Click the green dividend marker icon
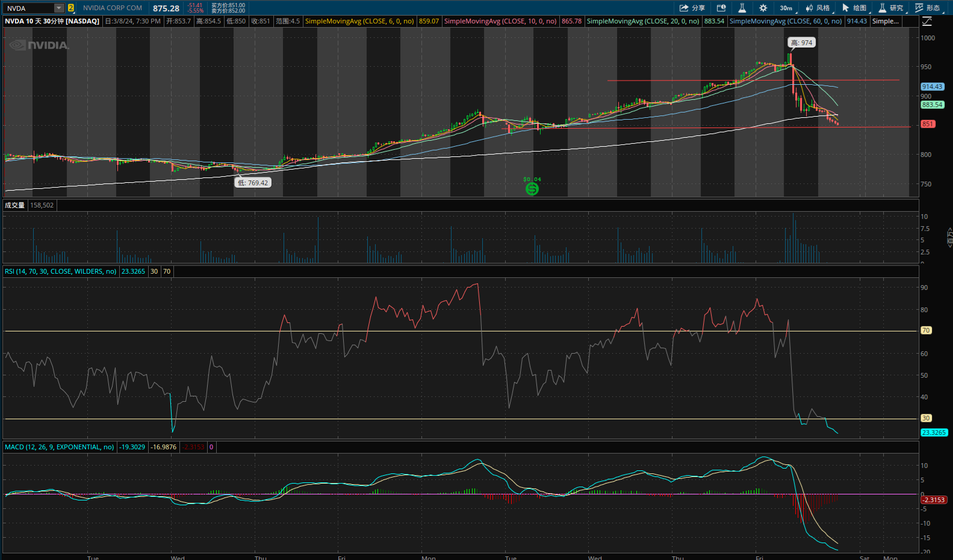 pyautogui.click(x=532, y=189)
